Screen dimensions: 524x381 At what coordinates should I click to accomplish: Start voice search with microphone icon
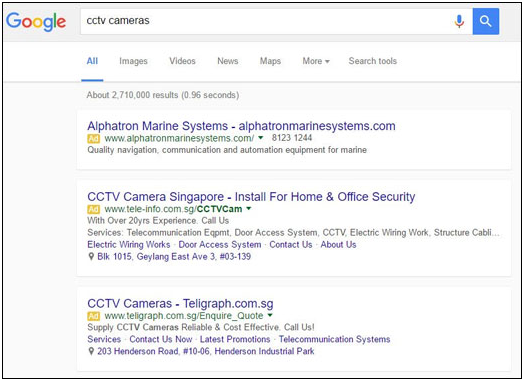[x=459, y=21]
